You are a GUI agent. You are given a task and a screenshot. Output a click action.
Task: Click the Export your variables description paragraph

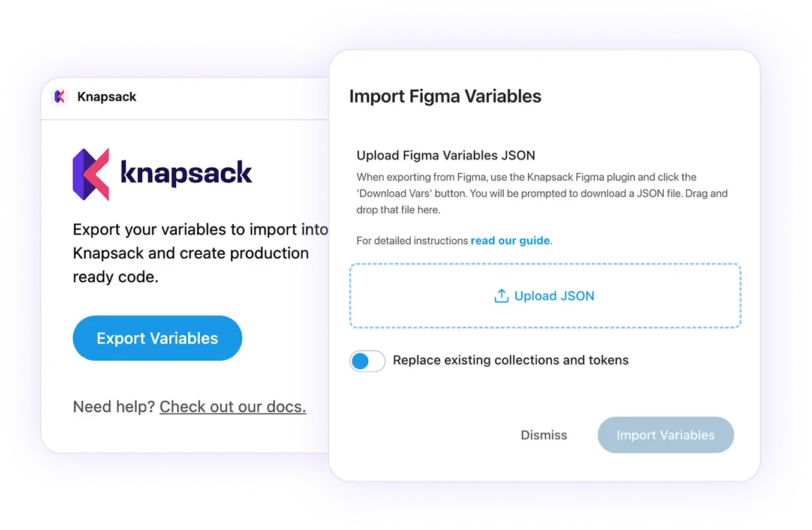point(198,253)
